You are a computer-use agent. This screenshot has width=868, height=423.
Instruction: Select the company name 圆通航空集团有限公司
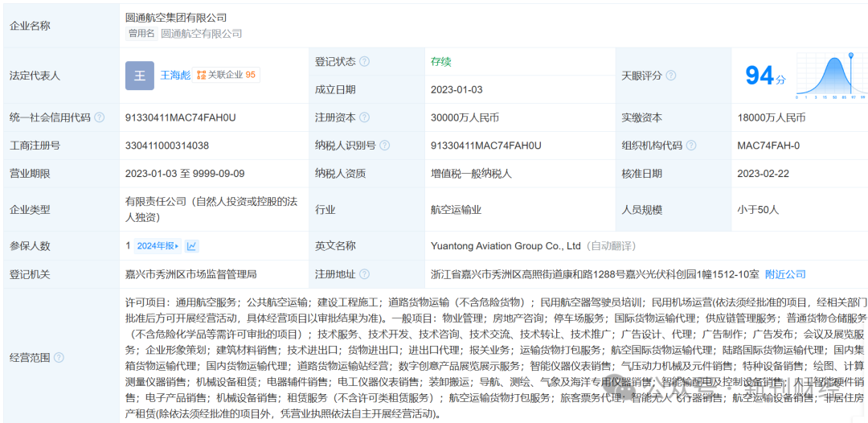tap(176, 18)
